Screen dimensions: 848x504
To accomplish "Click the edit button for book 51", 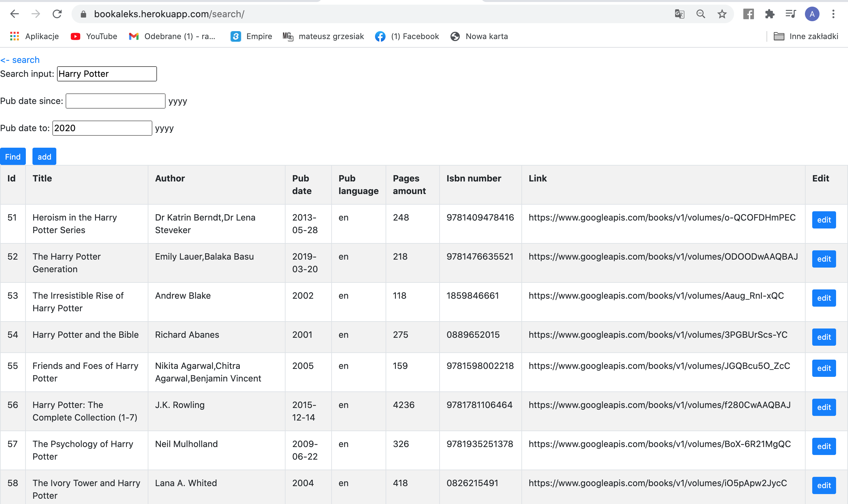I will coord(823,220).
